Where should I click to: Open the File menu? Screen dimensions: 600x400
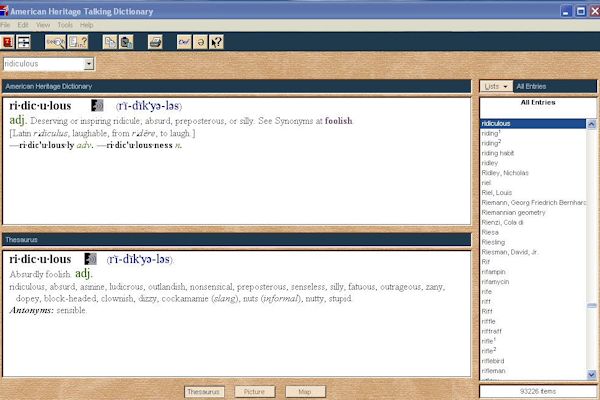click(x=5, y=25)
